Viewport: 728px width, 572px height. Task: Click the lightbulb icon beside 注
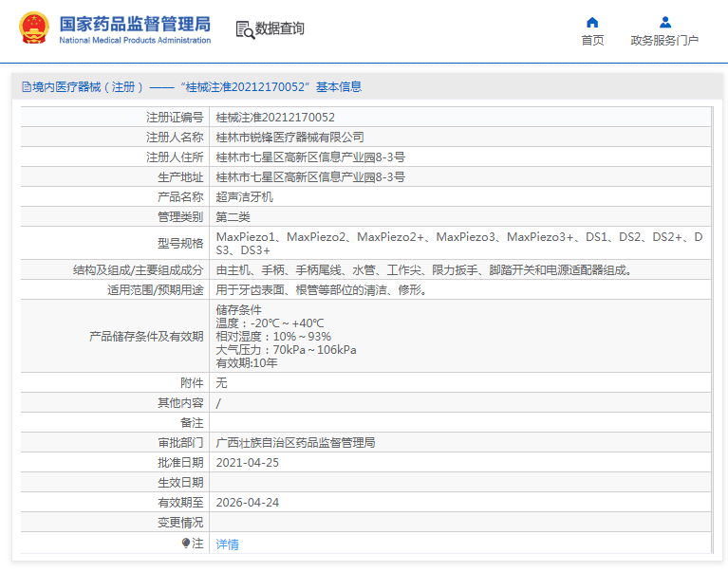186,543
